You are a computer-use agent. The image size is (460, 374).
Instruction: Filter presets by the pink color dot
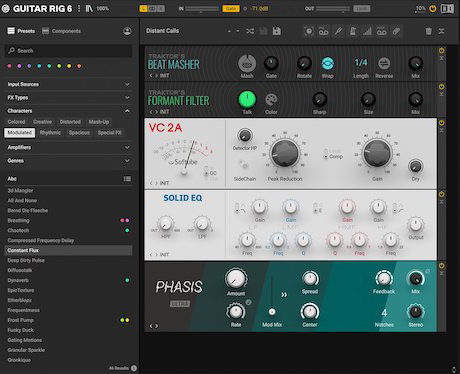pos(9,66)
